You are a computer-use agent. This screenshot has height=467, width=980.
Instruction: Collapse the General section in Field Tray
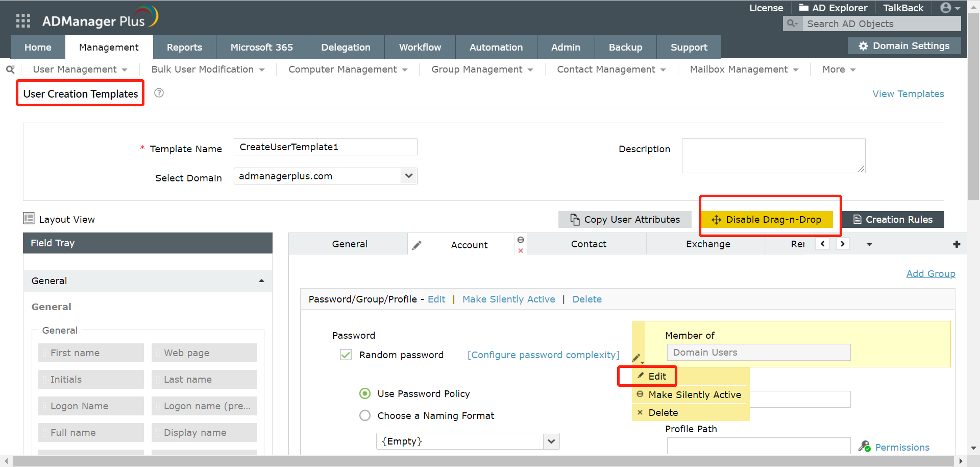tap(261, 281)
